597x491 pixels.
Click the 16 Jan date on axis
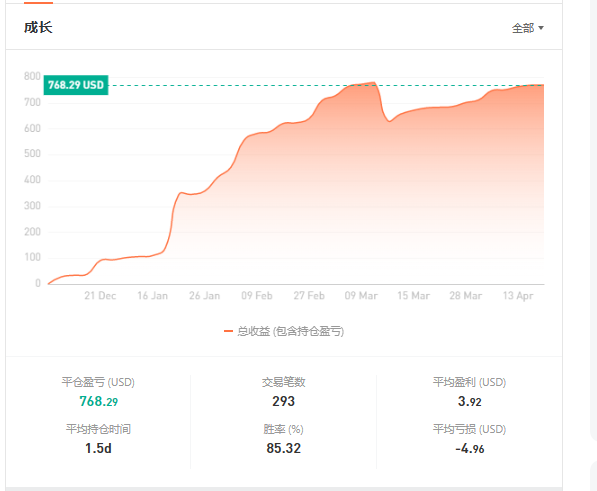[x=152, y=296]
